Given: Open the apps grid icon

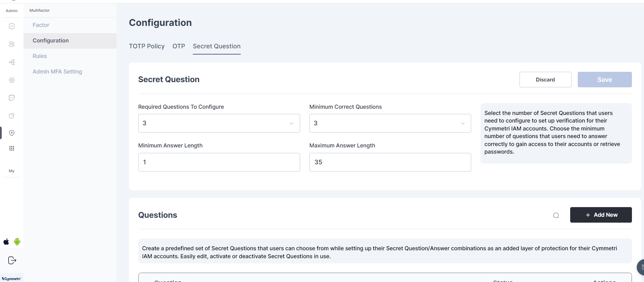Looking at the screenshot, I should [12, 148].
